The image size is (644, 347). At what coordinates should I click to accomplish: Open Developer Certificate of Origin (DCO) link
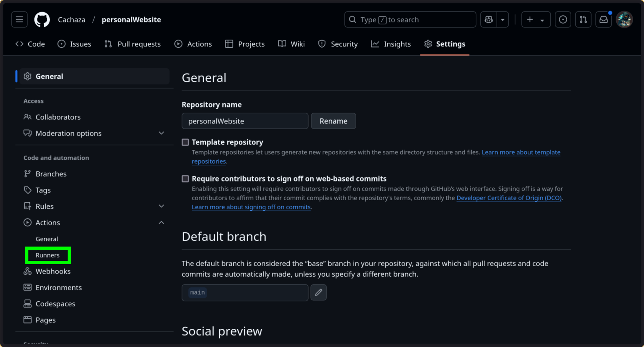pos(509,198)
